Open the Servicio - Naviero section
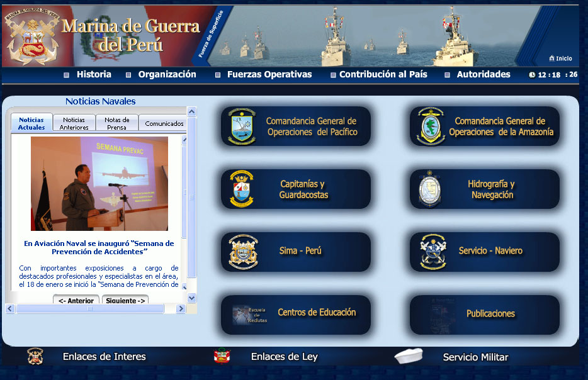The image size is (588, 380). click(485, 252)
